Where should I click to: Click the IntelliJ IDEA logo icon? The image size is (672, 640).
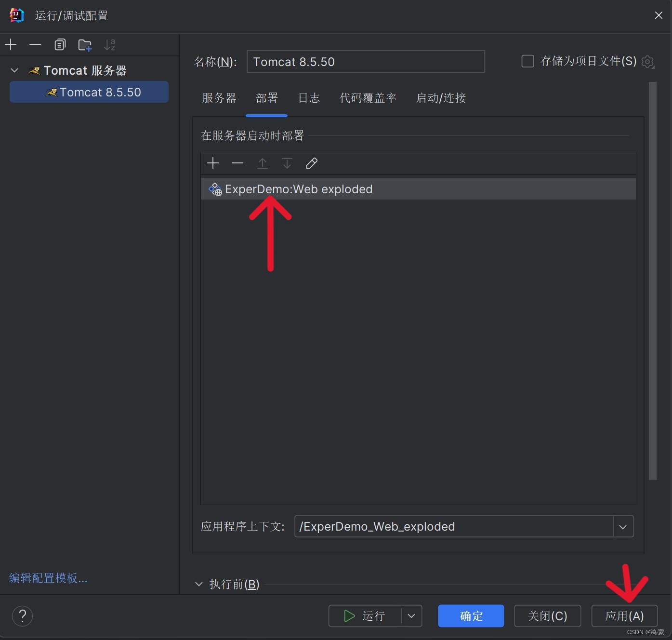[16, 15]
